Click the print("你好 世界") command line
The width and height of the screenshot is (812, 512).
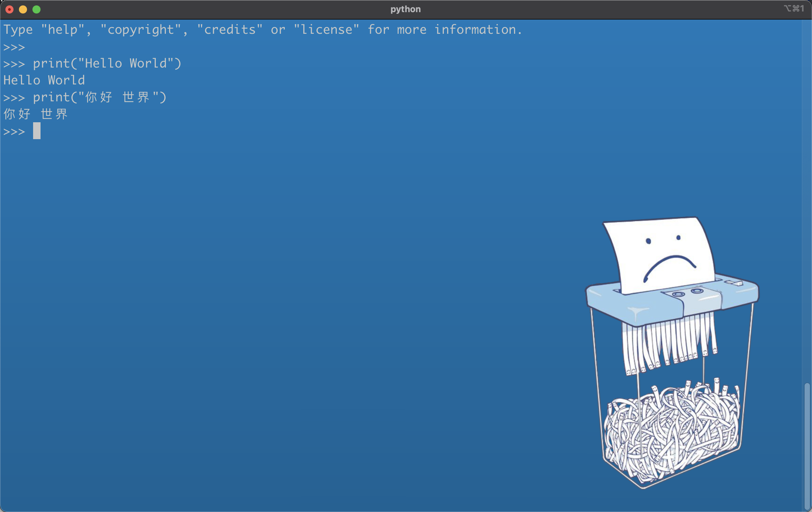point(85,97)
